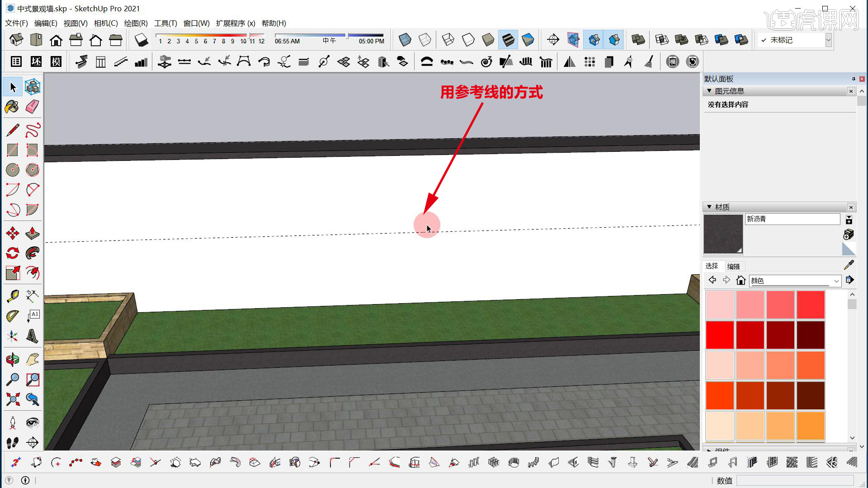The width and height of the screenshot is (868, 488).
Task: Go forward in material library
Action: point(726,280)
